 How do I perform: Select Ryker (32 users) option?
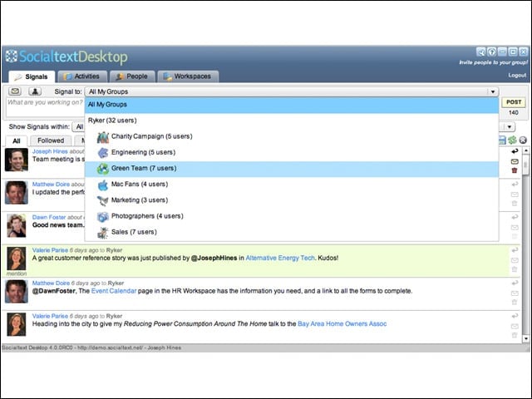click(292, 121)
